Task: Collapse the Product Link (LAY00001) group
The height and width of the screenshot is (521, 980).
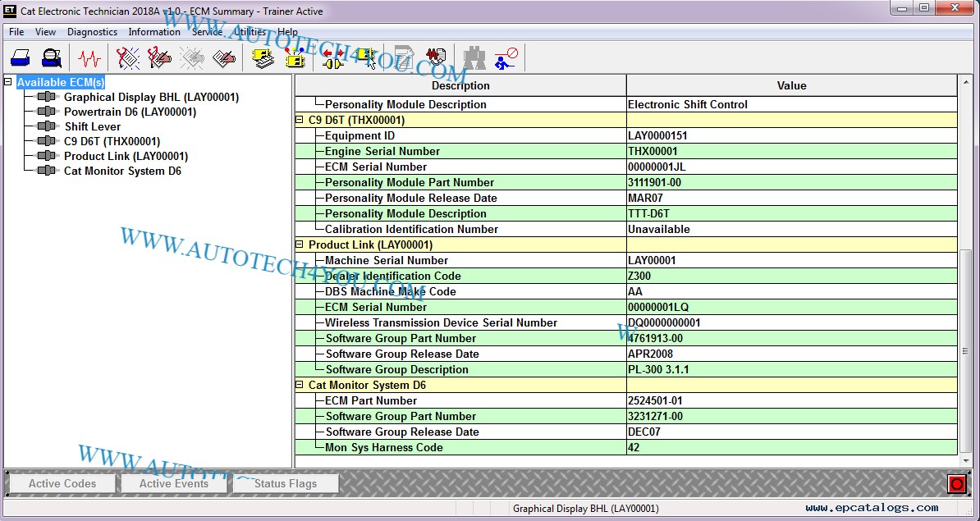Action: 300,245
